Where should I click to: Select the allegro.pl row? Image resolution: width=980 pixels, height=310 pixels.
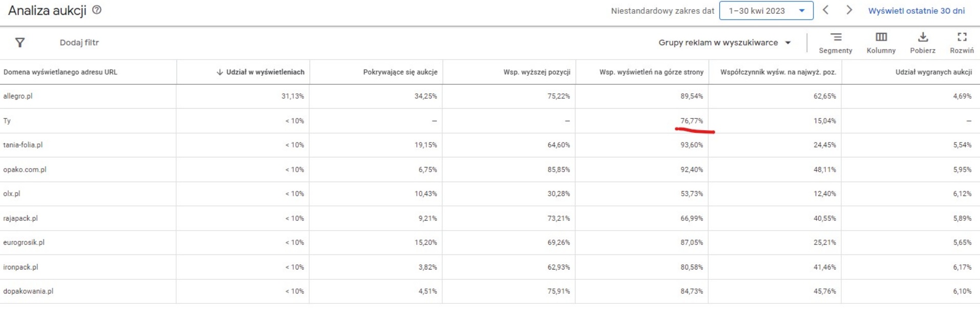tap(18, 96)
